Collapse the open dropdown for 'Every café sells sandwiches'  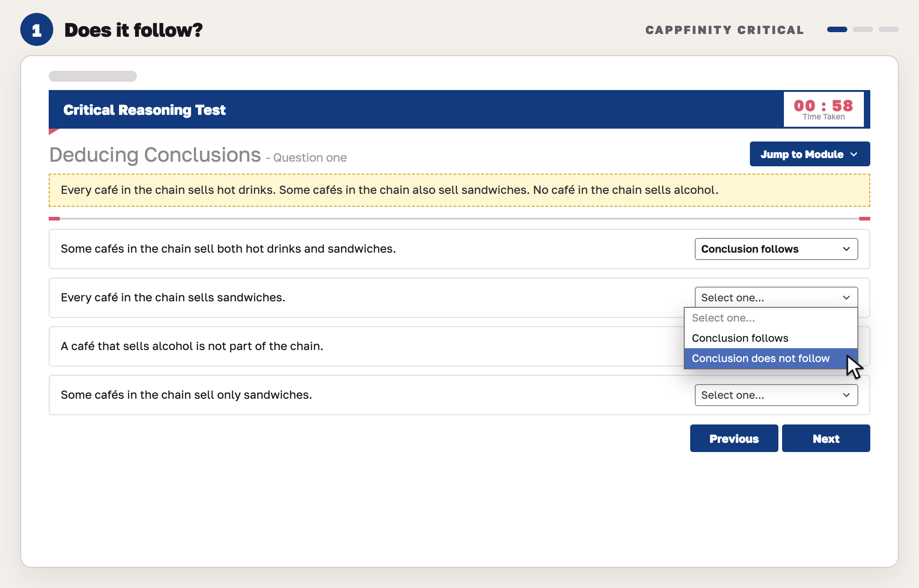tap(776, 298)
